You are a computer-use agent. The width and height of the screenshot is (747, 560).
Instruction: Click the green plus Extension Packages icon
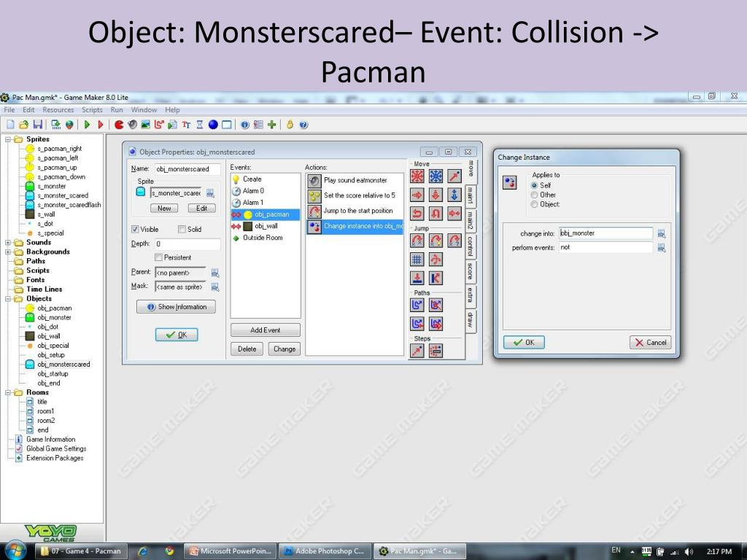(271, 125)
